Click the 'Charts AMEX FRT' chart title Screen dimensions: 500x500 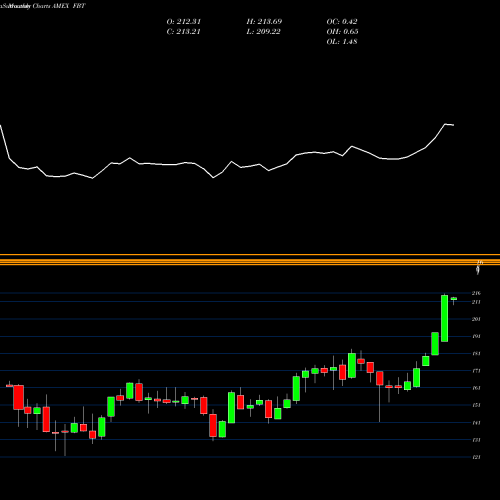coord(59,6)
